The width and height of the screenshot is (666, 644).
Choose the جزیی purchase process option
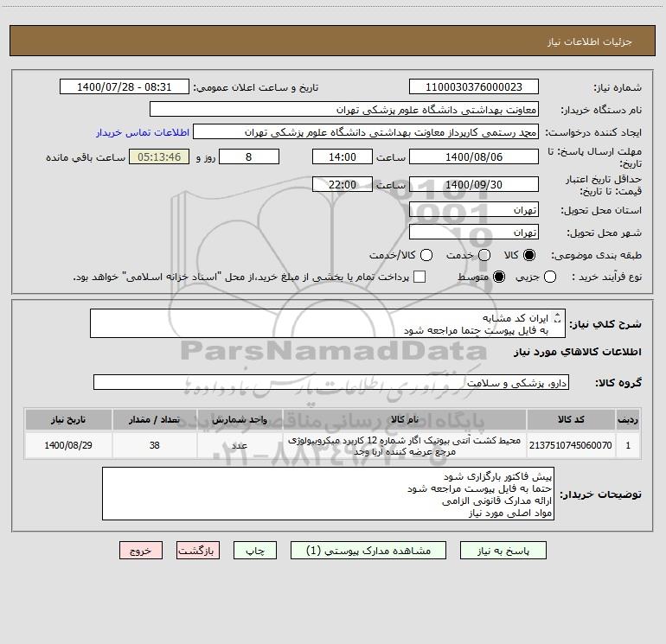[549, 277]
